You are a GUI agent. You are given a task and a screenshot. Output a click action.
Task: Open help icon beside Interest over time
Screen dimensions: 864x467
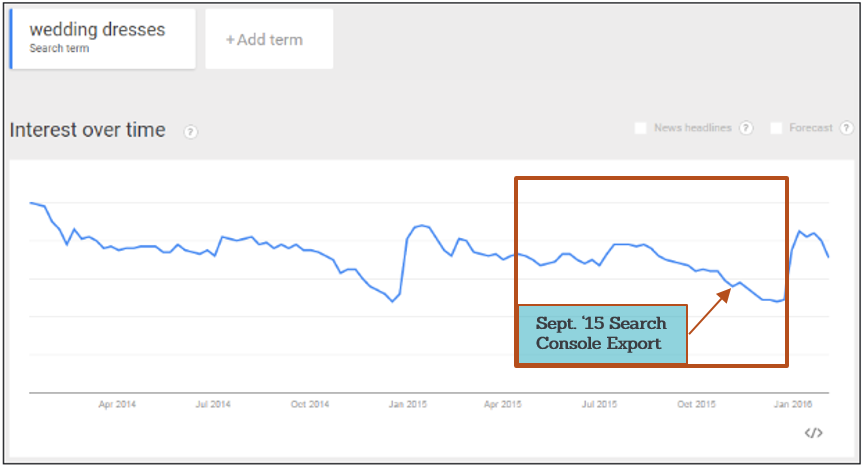tap(191, 131)
